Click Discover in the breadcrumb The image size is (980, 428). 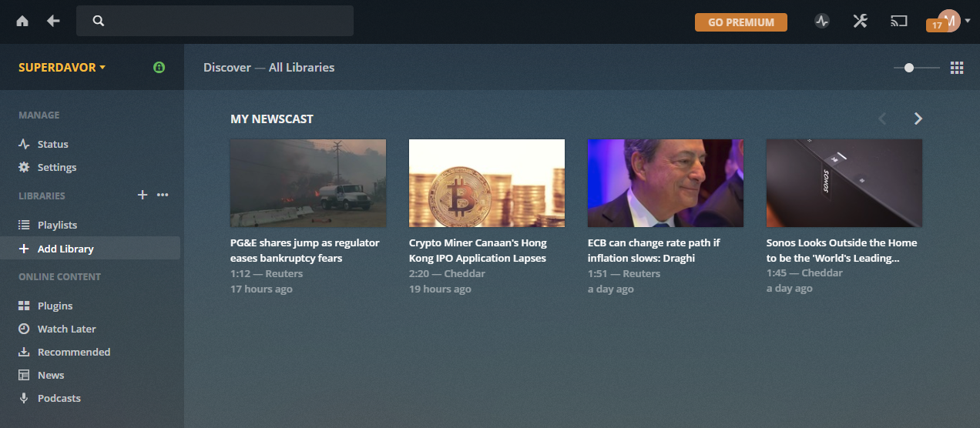point(227,67)
